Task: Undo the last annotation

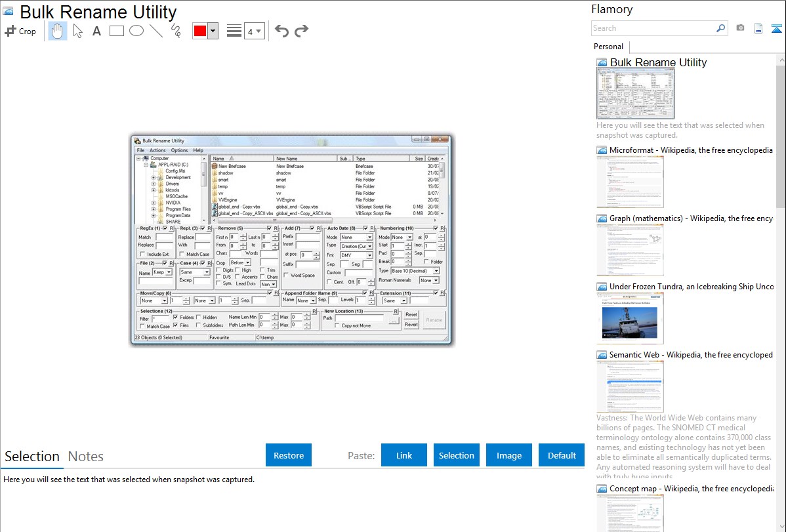Action: [281, 31]
